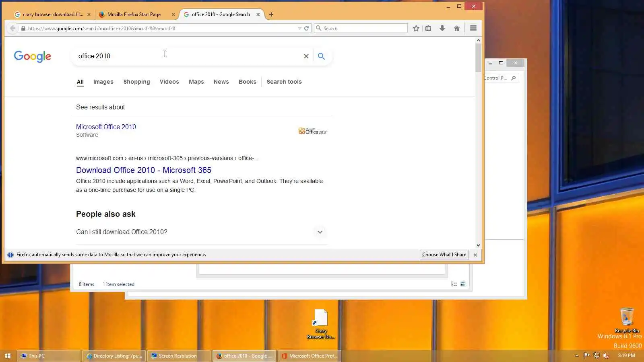Screen dimensions: 644x362
Task: Open a new tab with the plus button
Action: 271,14
